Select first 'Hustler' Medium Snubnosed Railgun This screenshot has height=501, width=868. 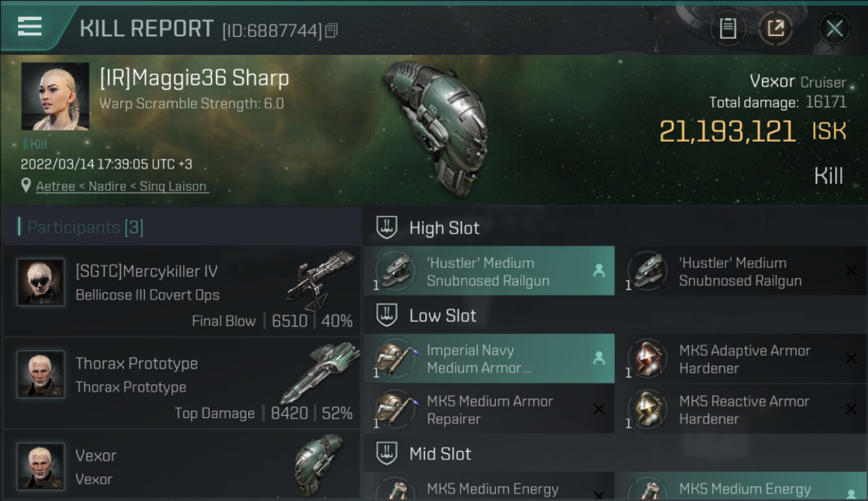point(489,271)
